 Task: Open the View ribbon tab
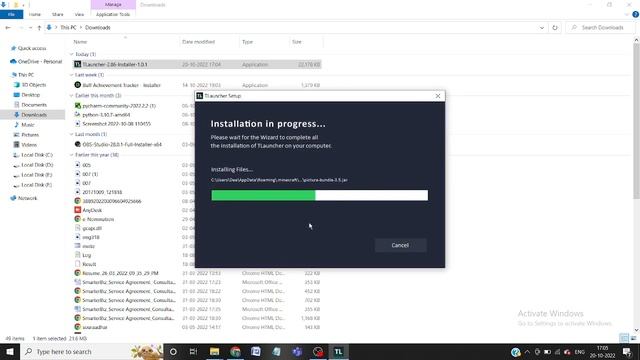point(79,14)
